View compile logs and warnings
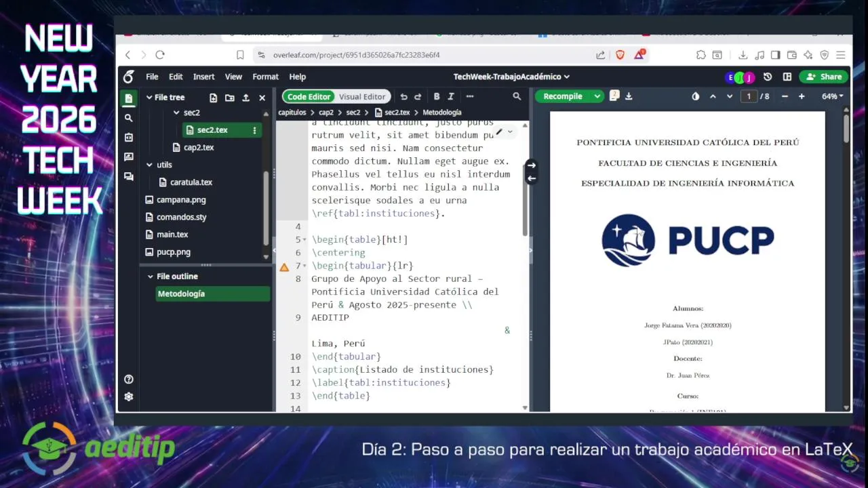868x488 pixels. (614, 96)
